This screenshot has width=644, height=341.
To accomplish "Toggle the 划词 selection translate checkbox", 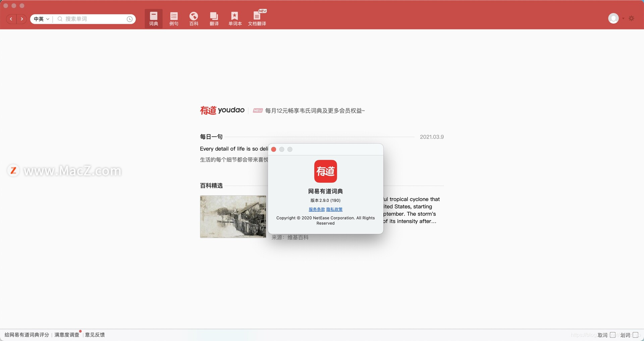I will (x=636, y=335).
